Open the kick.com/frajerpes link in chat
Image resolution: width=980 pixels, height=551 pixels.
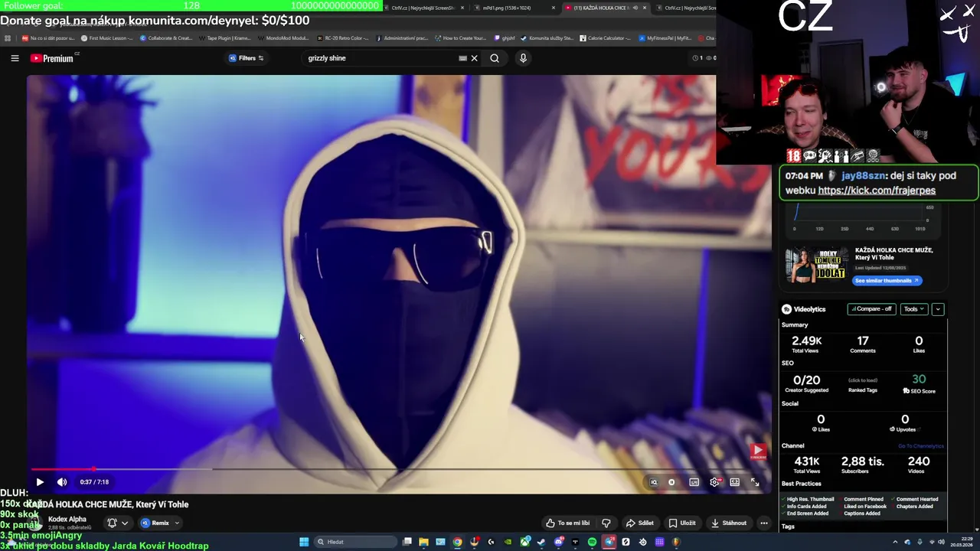(877, 191)
